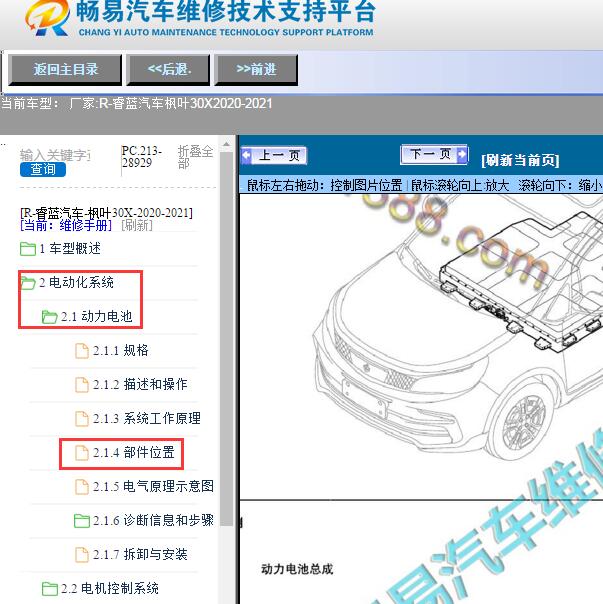603x604 pixels.
Task: Go to the next page with 下一页
Action: (x=434, y=154)
